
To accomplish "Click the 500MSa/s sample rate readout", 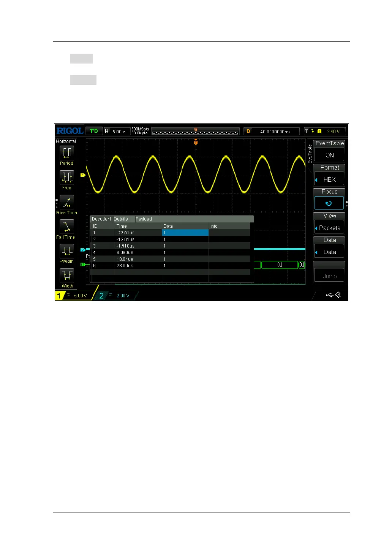I will click(x=140, y=129).
